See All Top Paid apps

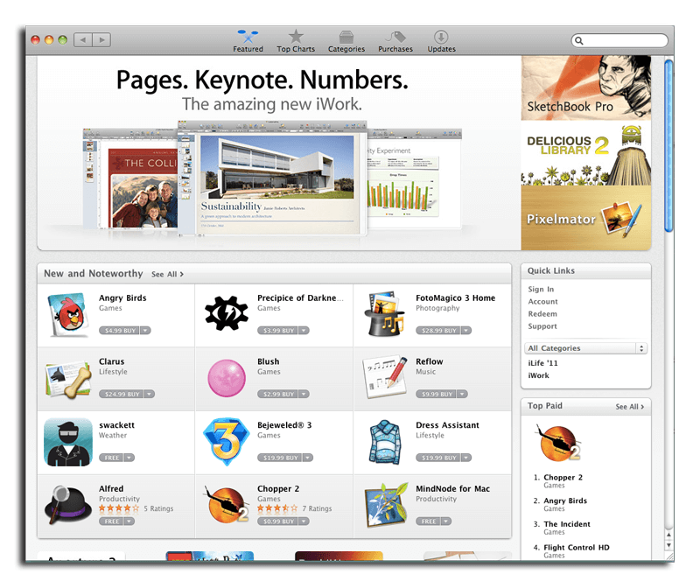[x=630, y=407]
